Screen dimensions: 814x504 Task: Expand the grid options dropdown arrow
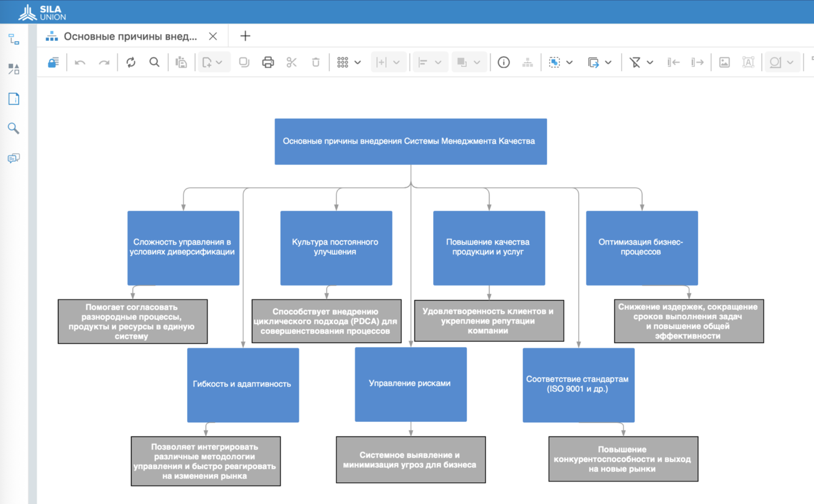coord(358,63)
